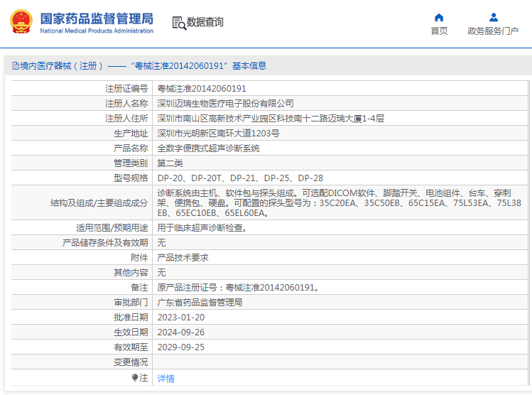532x395 pixels.
Task: Click the 政务服务门户 user icon
Action: [494, 17]
